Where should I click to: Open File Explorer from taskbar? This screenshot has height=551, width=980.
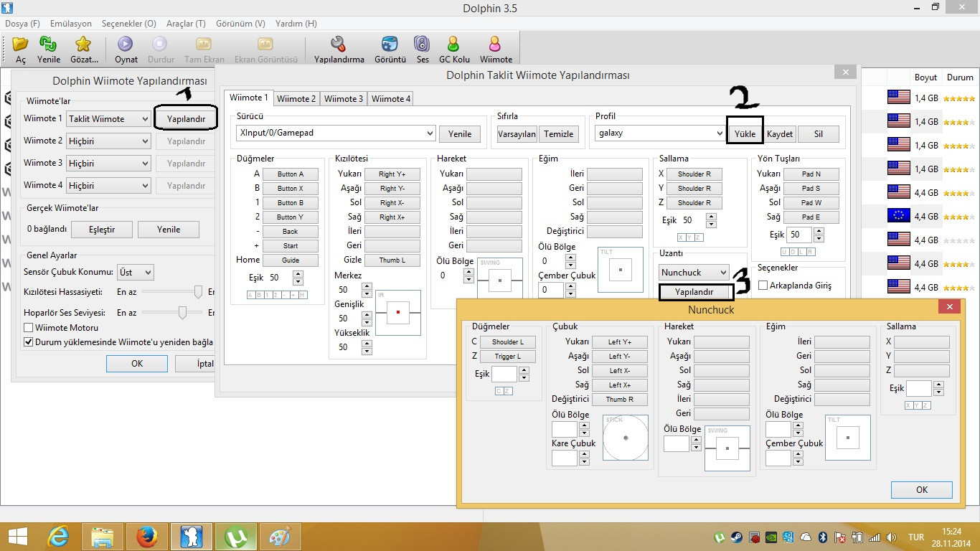click(103, 537)
